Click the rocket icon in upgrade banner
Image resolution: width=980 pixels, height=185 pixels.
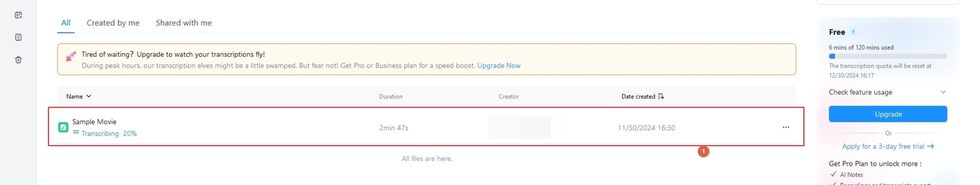(71, 57)
